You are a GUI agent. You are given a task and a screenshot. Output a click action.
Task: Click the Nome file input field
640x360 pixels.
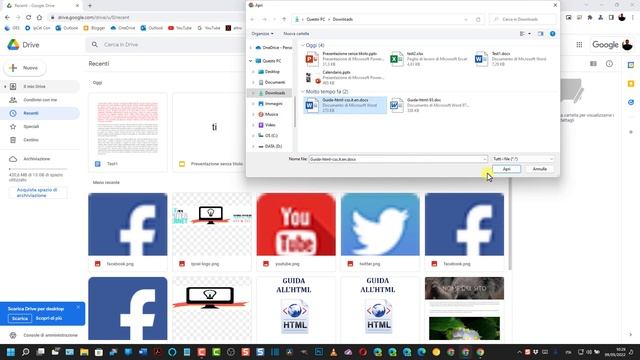[x=395, y=159]
